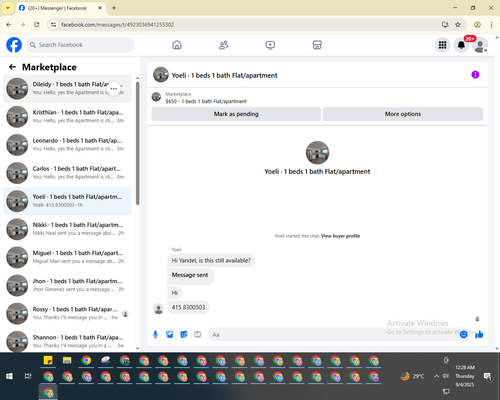
Task: Click the browser back button
Action: click(x=9, y=25)
